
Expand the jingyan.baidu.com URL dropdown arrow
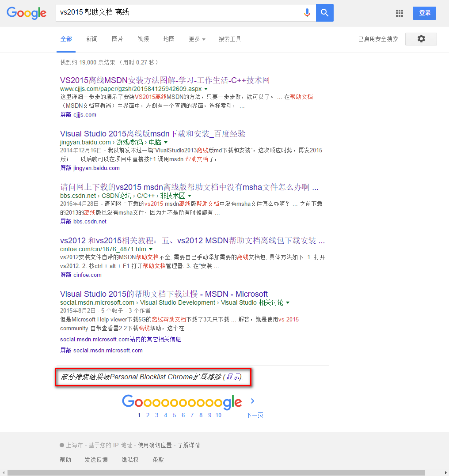coord(166,142)
